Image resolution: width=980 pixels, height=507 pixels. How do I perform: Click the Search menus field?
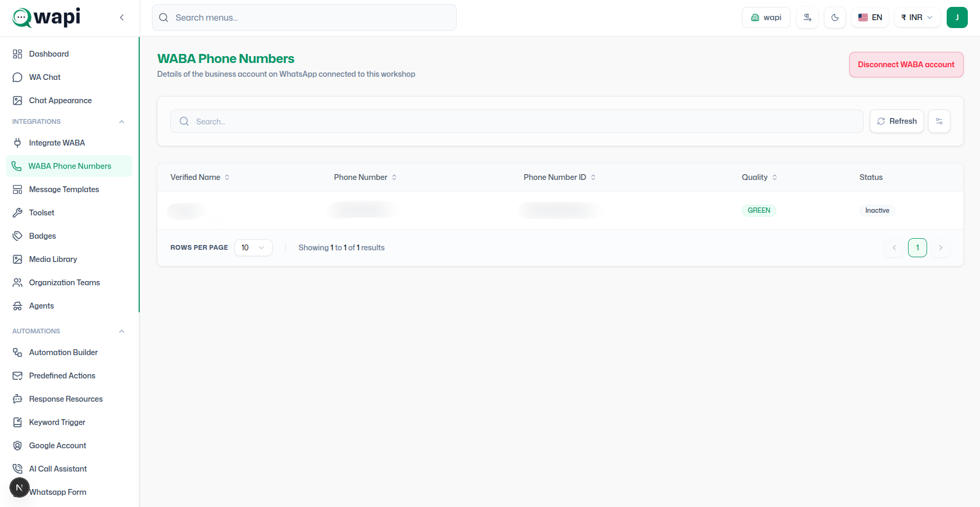pyautogui.click(x=304, y=17)
